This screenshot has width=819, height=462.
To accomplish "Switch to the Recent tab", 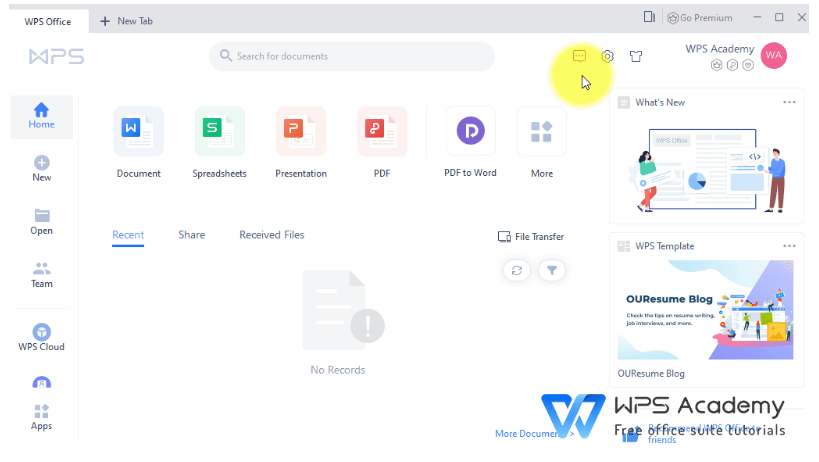I will pyautogui.click(x=128, y=235).
